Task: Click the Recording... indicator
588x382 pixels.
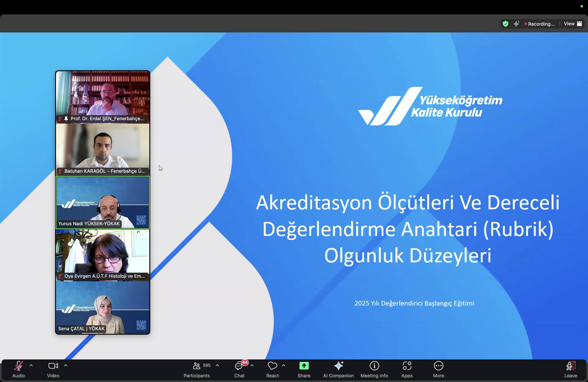Action: pyautogui.click(x=540, y=24)
